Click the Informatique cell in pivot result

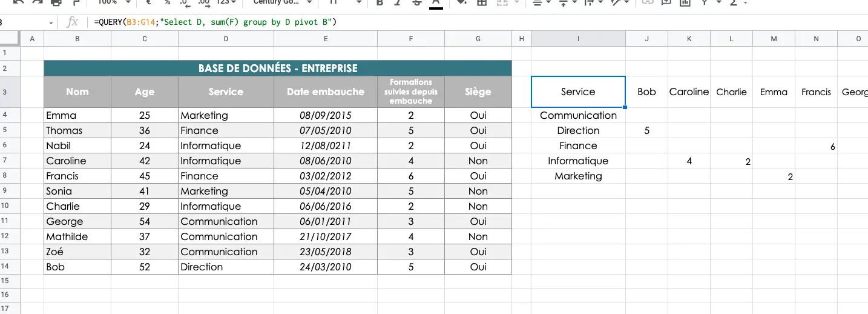coord(578,161)
